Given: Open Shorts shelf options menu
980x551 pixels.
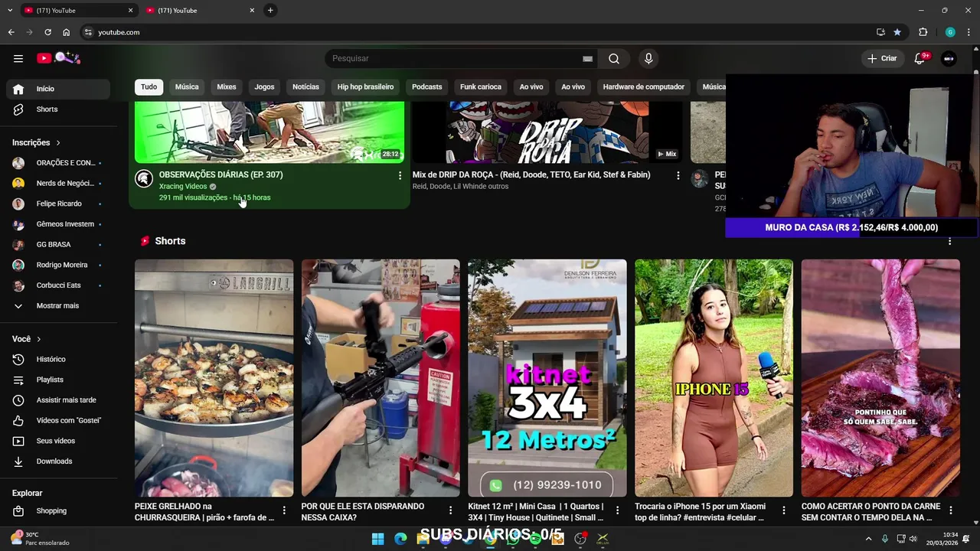Looking at the screenshot, I should (950, 241).
